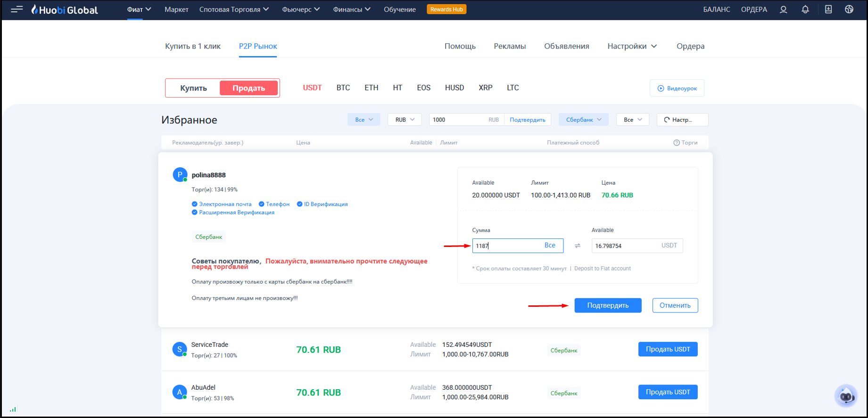Click the app download icon
The width and height of the screenshot is (868, 418).
(828, 9)
